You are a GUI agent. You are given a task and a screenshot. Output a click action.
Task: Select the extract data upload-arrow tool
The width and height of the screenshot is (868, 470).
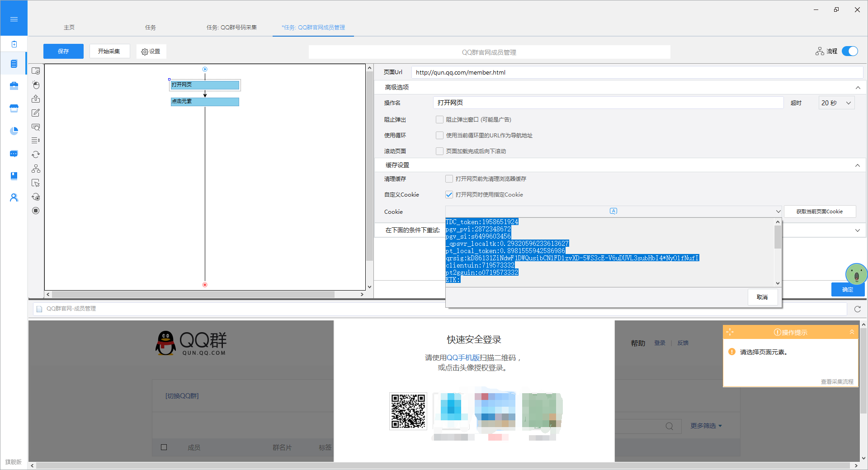point(36,99)
